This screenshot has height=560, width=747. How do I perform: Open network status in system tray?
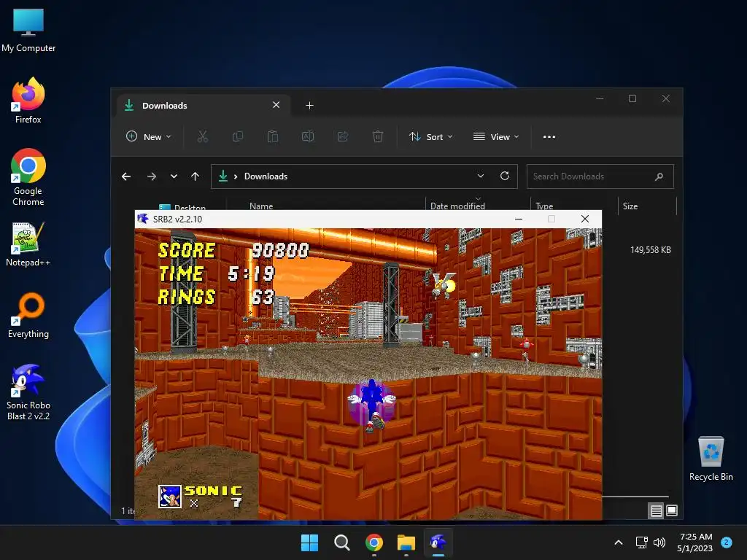click(641, 542)
